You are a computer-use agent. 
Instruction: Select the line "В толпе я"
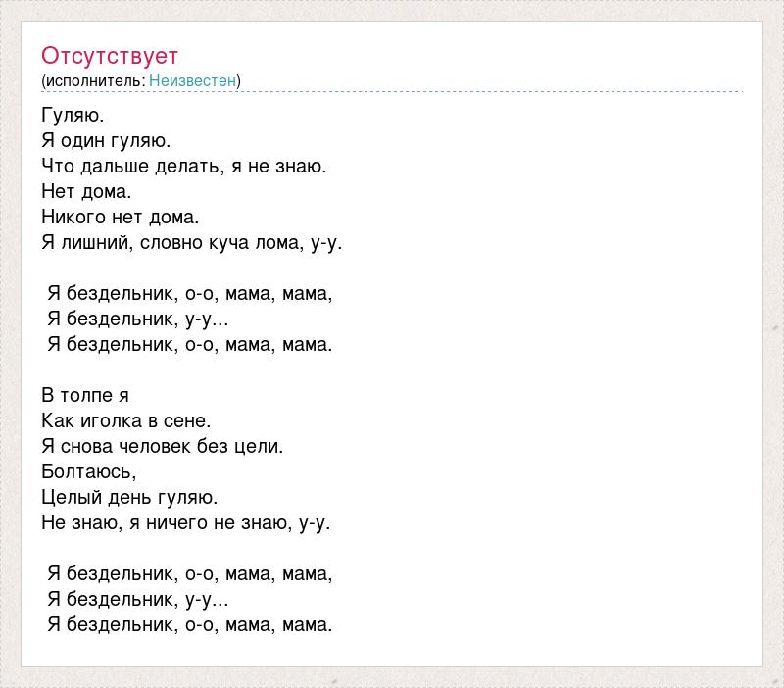point(85,395)
